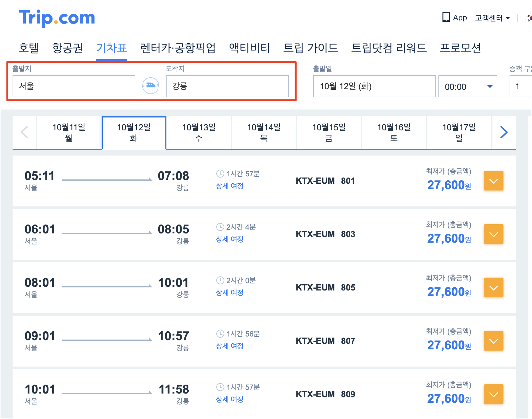Open the 00:00 departure time dropdown

tap(468, 86)
